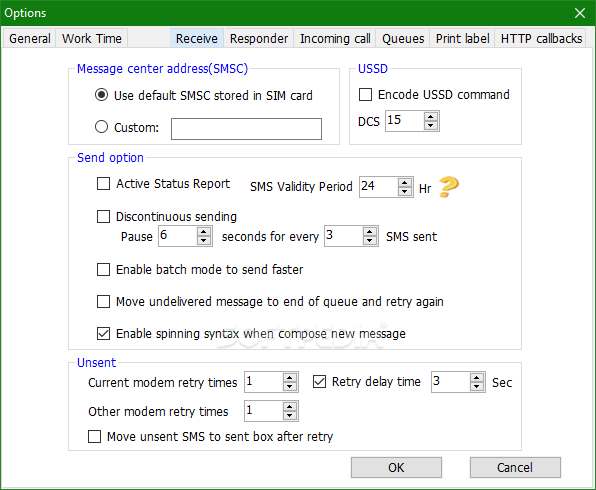Viewport: 596px width, 490px height.
Task: Decrease the Pause seconds value
Action: [x=204, y=241]
